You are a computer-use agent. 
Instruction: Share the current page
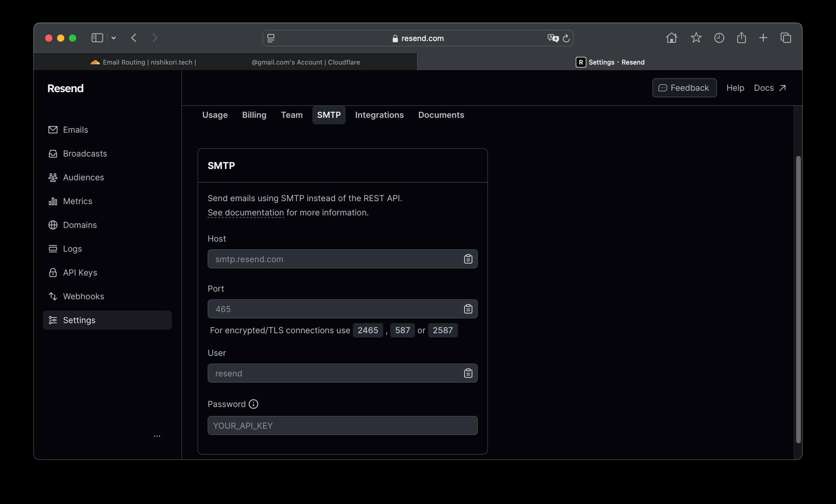pos(741,38)
